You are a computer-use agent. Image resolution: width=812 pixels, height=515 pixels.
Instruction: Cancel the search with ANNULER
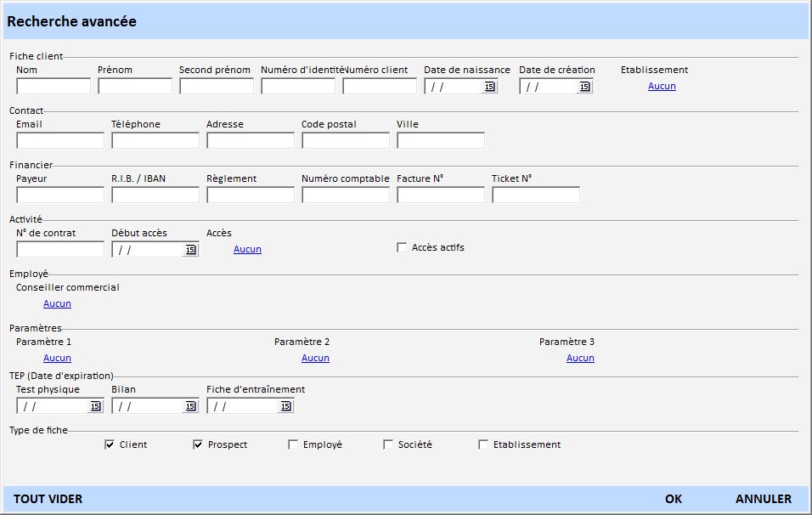coord(764,499)
